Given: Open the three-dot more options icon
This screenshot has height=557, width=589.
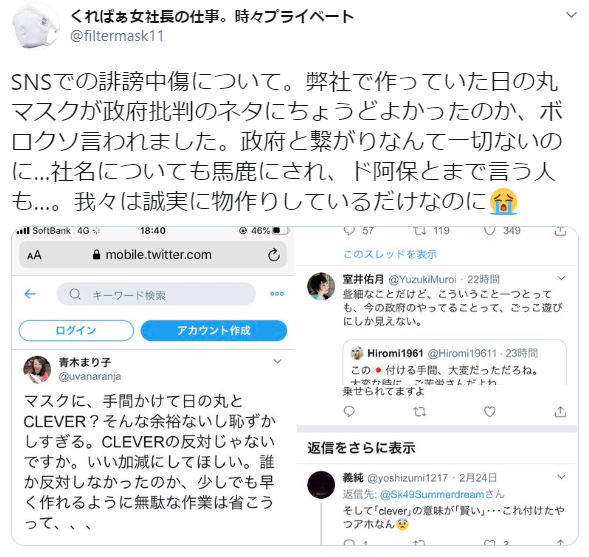Looking at the screenshot, I should (x=277, y=294).
